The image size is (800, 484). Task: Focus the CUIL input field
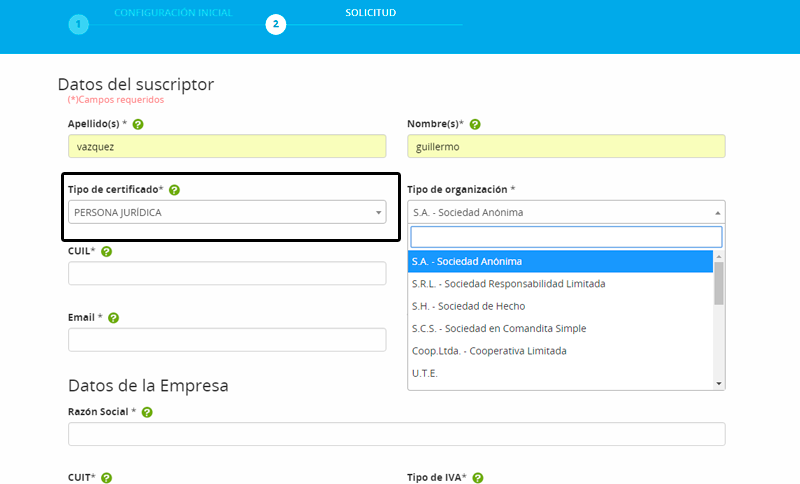click(227, 274)
